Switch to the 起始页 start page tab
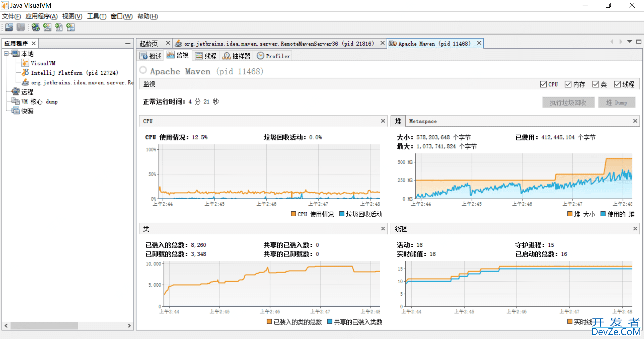This screenshot has height=339, width=644. point(149,43)
